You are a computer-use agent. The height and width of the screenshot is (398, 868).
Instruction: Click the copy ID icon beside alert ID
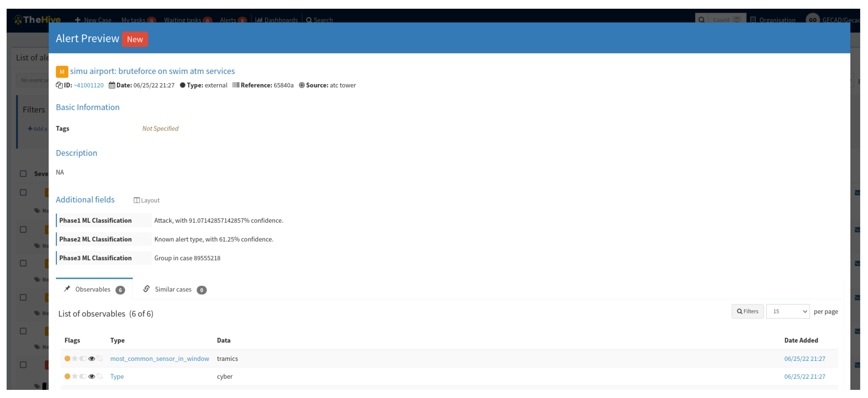tap(59, 85)
